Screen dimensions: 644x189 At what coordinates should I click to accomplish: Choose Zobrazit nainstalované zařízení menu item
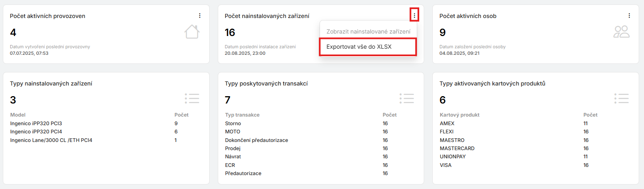(368, 32)
